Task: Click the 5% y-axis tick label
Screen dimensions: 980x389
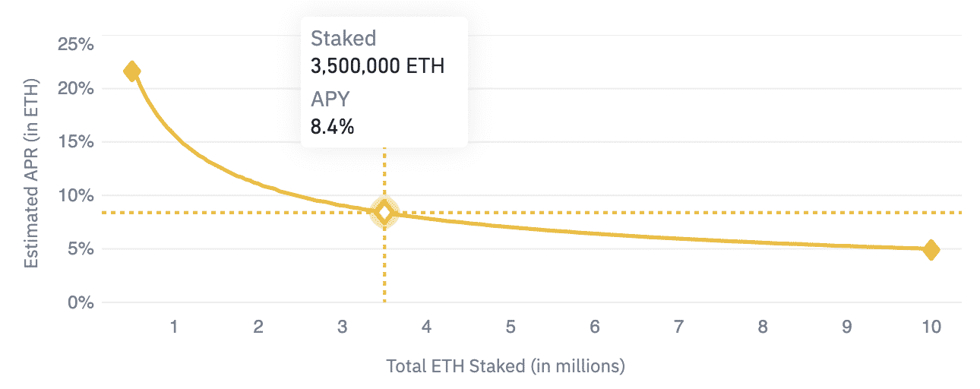Action: (x=80, y=249)
